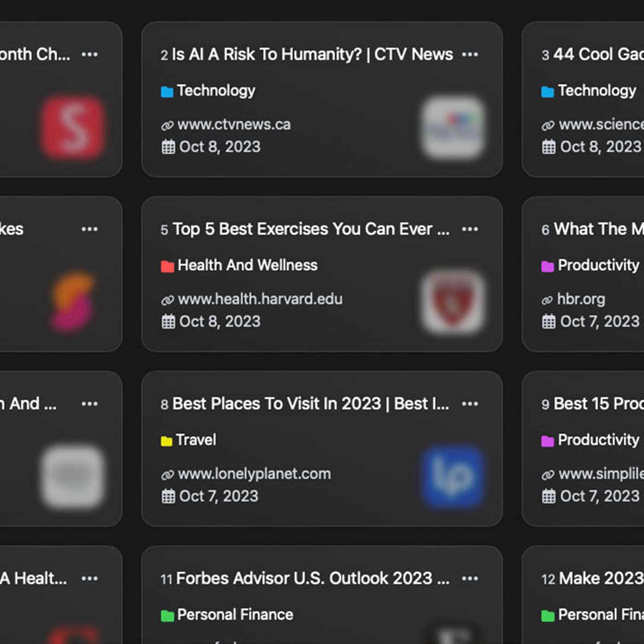Viewport: 644px width, 644px height.
Task: Select Productivity label on Best 15 card
Action: pyautogui.click(x=598, y=440)
